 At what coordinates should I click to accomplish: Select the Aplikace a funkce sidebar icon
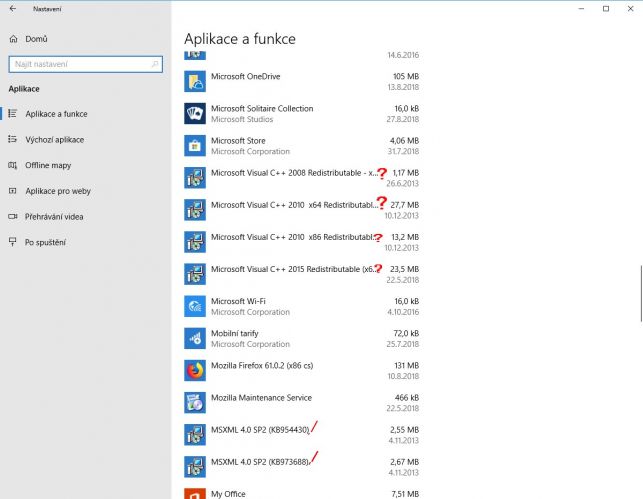13,114
